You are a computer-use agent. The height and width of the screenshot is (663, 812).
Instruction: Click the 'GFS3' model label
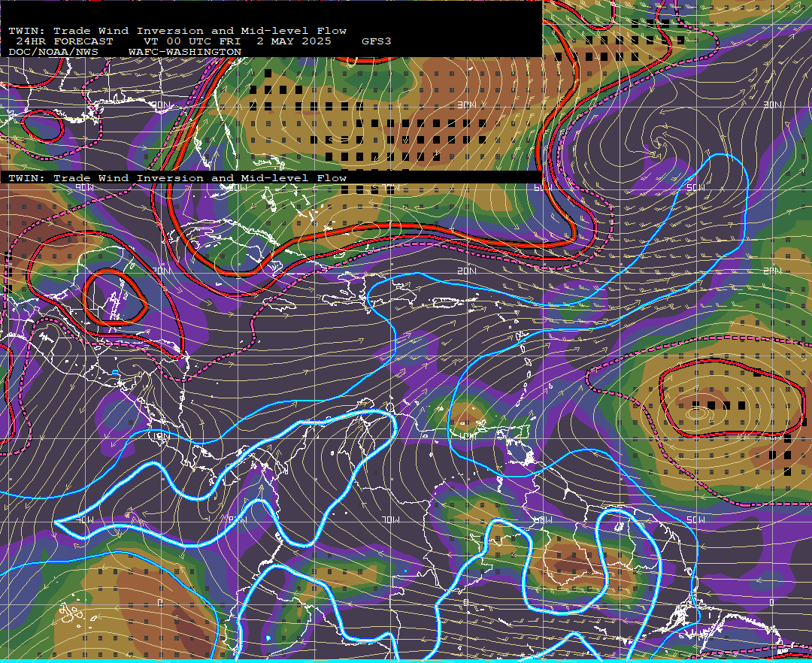pyautogui.click(x=377, y=41)
